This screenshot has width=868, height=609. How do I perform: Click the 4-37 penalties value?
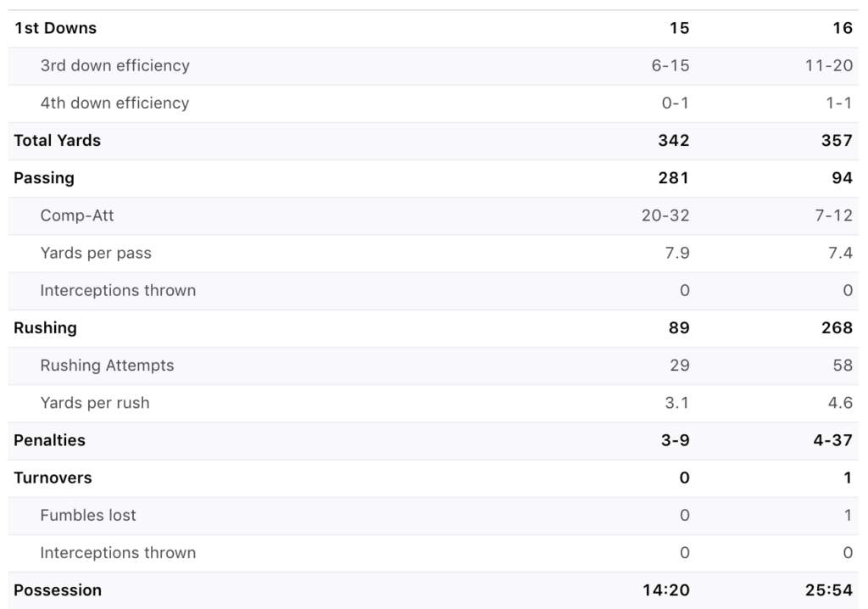(833, 440)
